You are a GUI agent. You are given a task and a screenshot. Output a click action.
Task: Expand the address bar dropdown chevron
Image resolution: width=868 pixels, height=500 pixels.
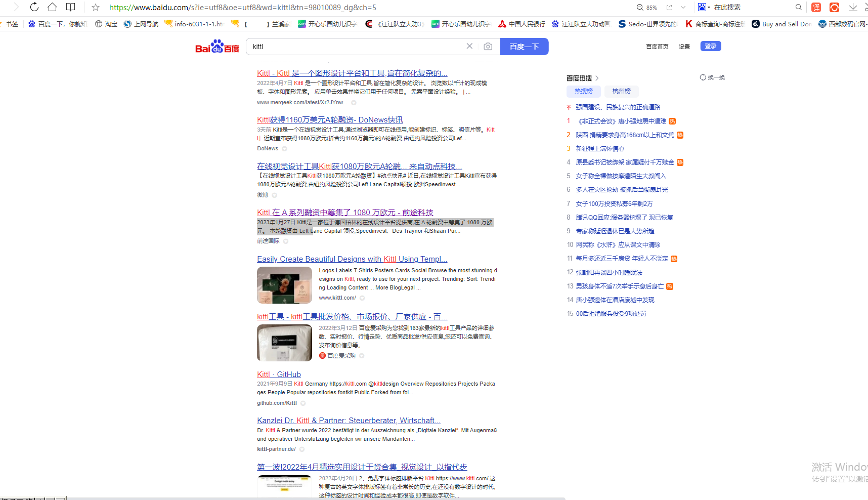click(x=683, y=7)
